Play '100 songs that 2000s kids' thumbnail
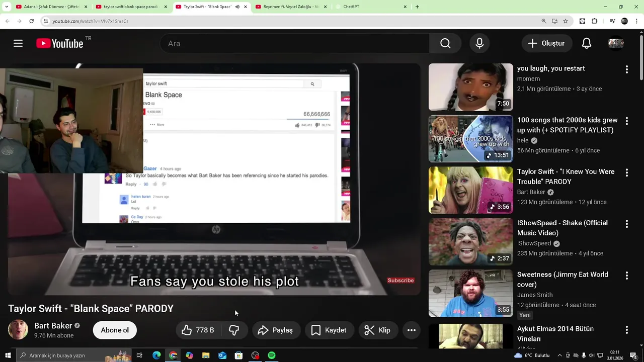 pos(470,139)
